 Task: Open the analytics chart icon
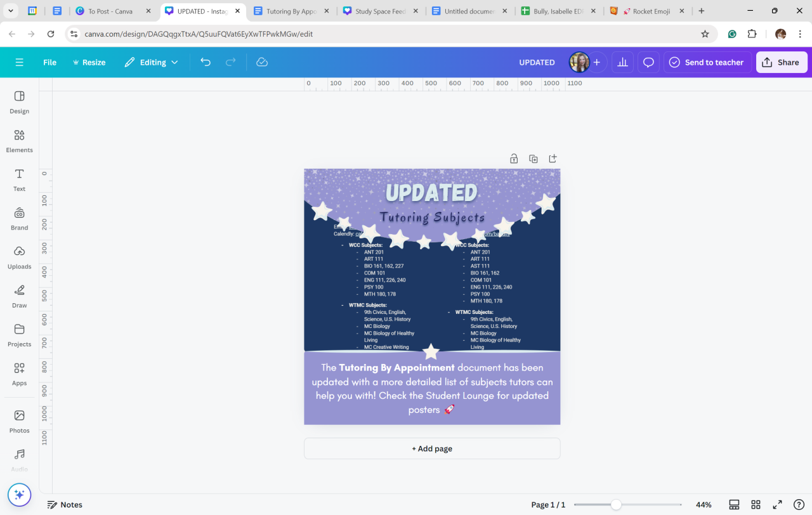623,62
